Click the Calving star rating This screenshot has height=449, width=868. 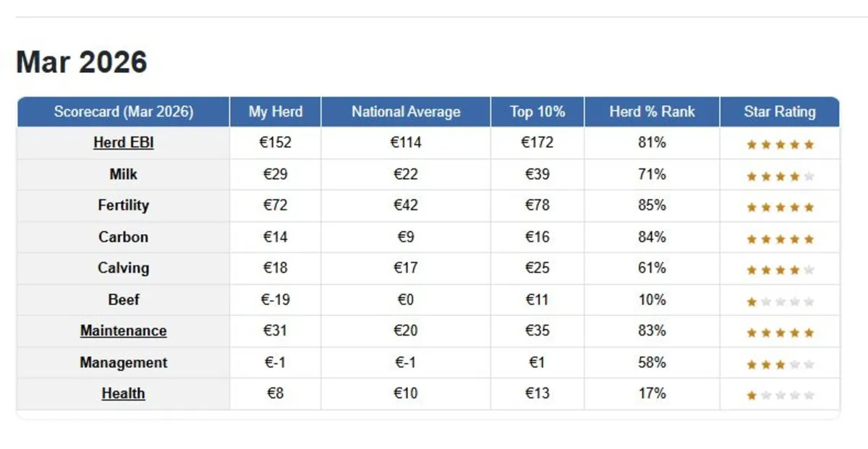tap(780, 270)
